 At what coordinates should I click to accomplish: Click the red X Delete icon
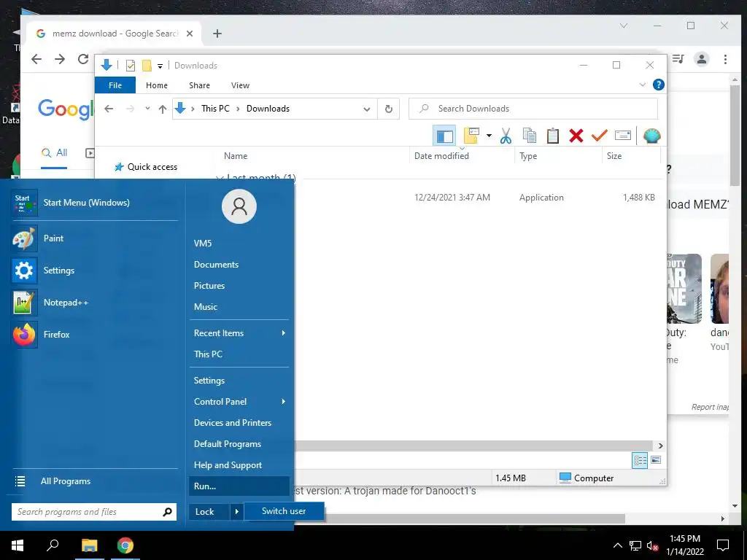pyautogui.click(x=576, y=136)
